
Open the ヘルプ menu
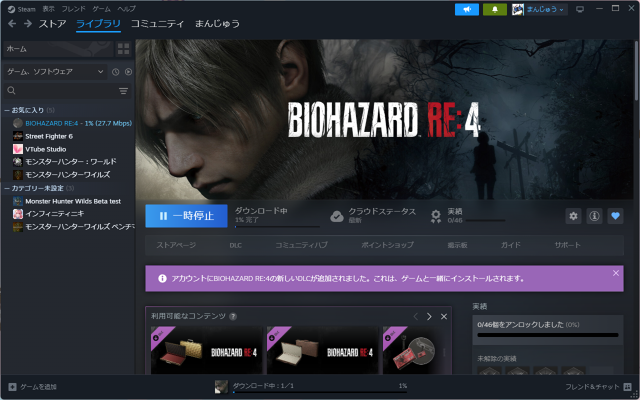pos(127,9)
